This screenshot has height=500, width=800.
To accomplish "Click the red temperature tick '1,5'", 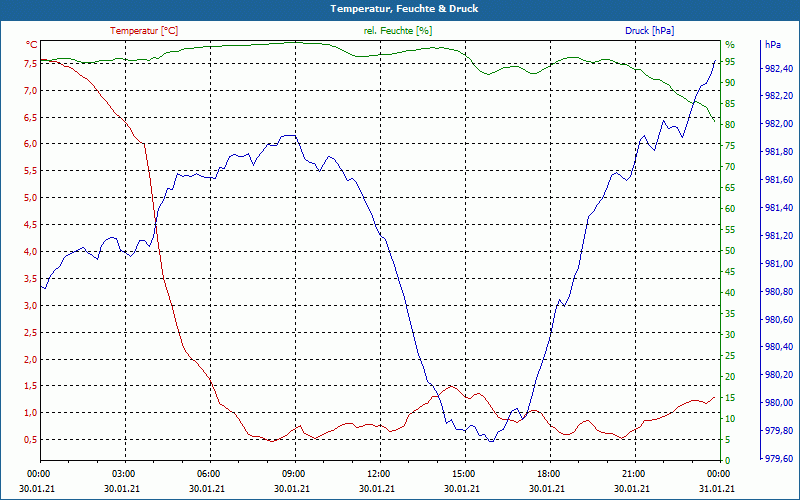I will (31, 386).
